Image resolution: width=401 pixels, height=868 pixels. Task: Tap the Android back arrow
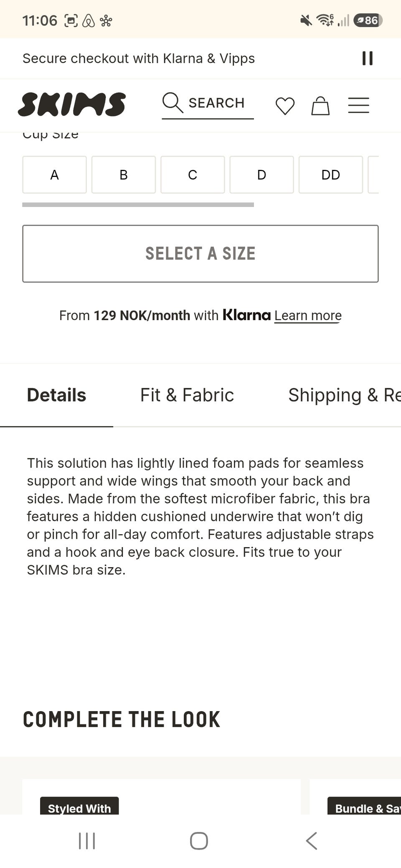point(312,840)
